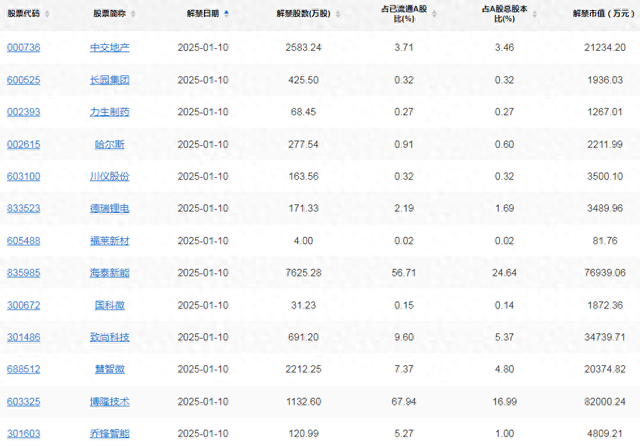Open 中交地产 stock page

(110, 48)
